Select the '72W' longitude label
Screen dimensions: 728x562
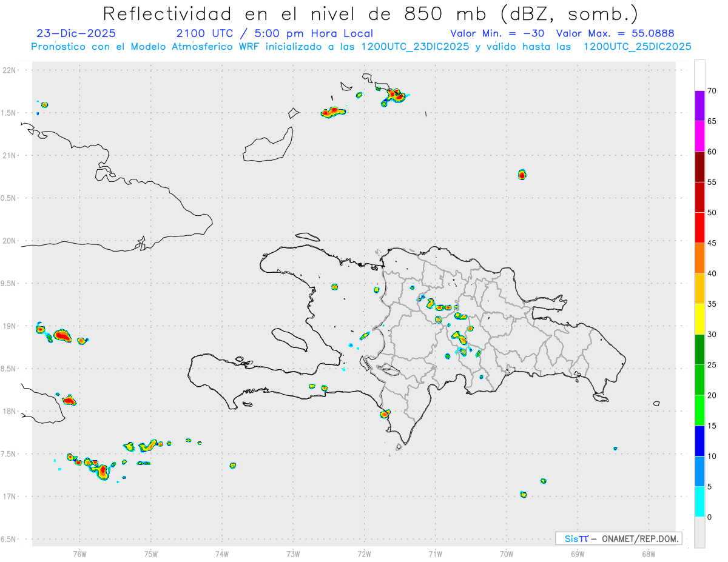click(364, 554)
